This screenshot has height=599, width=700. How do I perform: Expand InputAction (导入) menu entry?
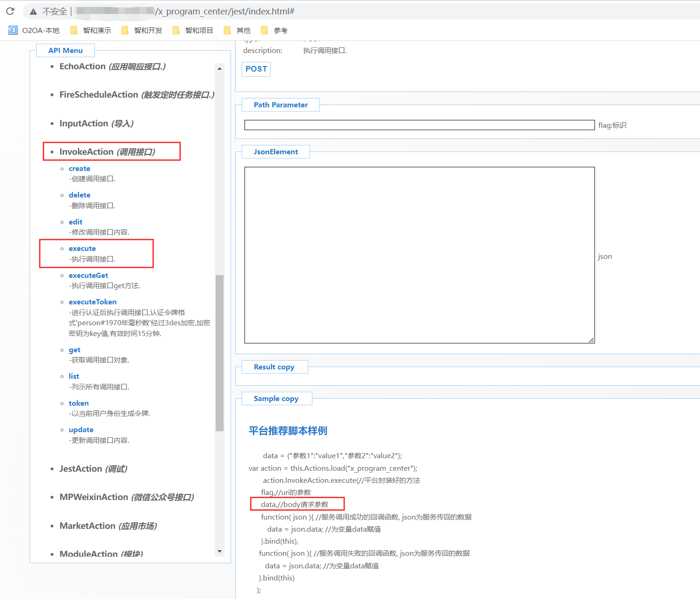point(96,124)
